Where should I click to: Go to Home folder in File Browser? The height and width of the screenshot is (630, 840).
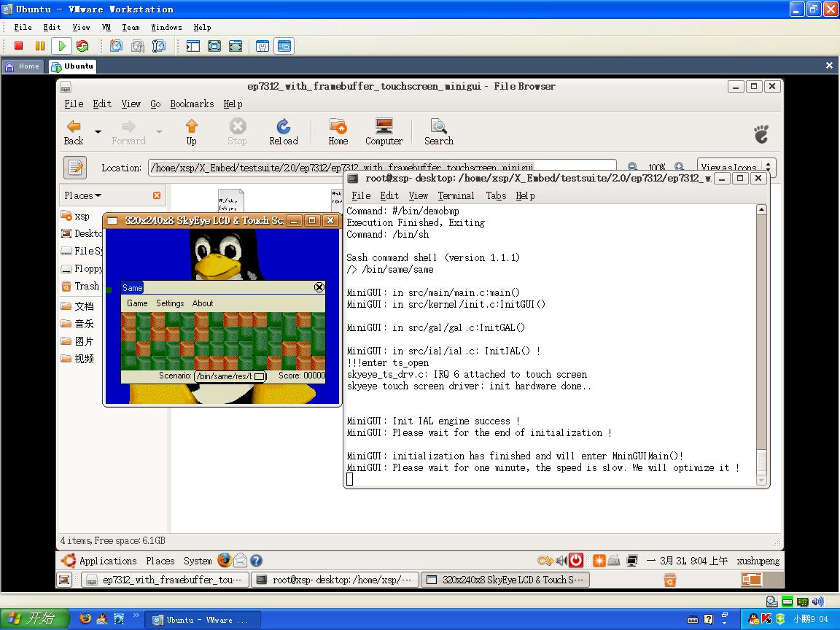tap(338, 132)
